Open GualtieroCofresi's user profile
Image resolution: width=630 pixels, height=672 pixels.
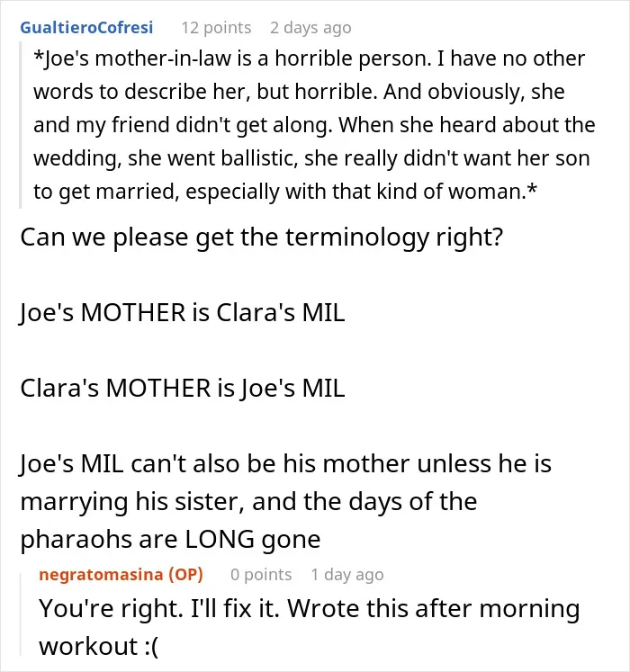(x=86, y=27)
